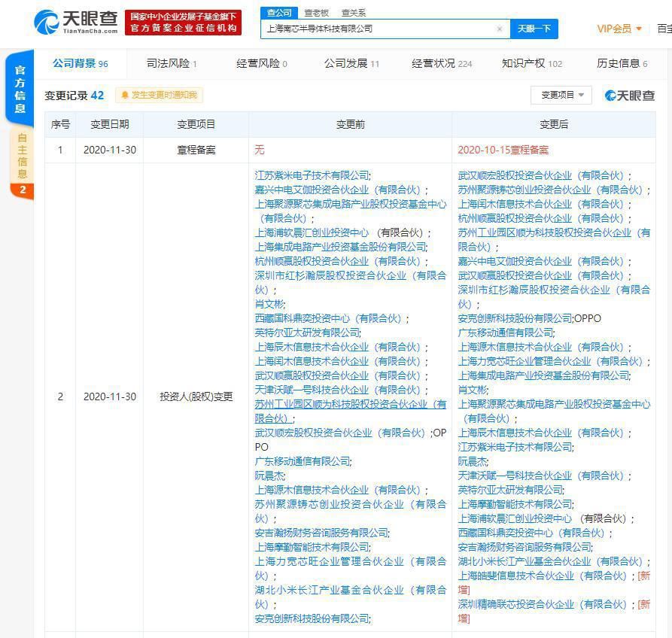The height and width of the screenshot is (638, 672).
Task: Click the bell change notification button
Action: pos(159,95)
